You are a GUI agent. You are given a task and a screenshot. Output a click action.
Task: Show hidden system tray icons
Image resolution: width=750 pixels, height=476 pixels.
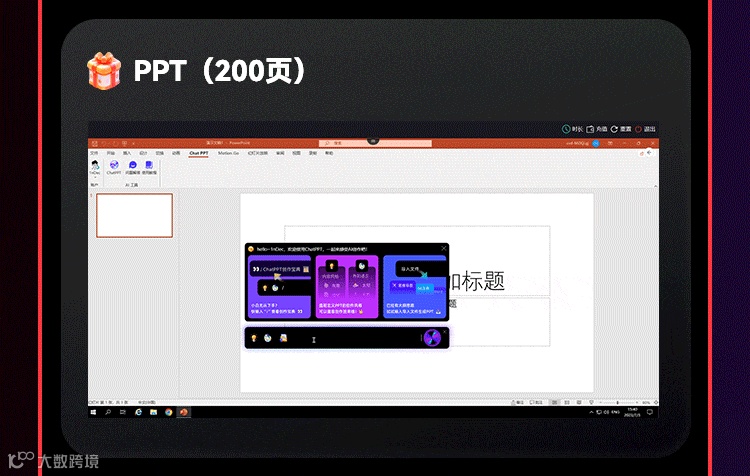(x=591, y=412)
